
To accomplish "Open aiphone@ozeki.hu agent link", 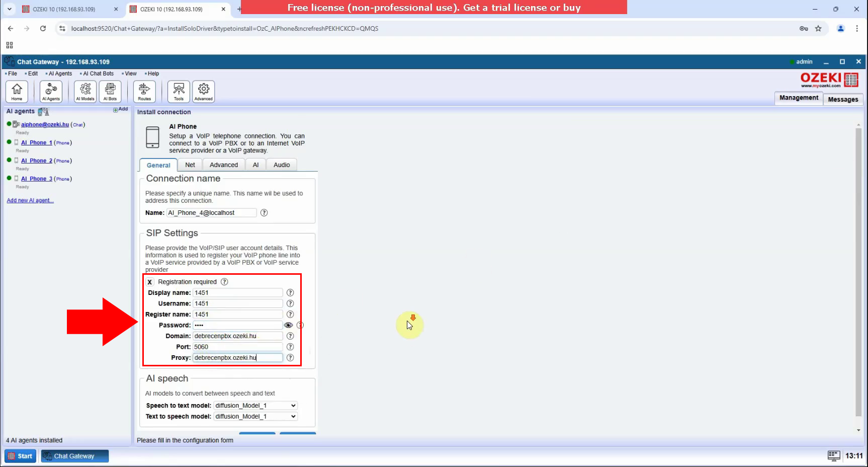I will [45, 125].
